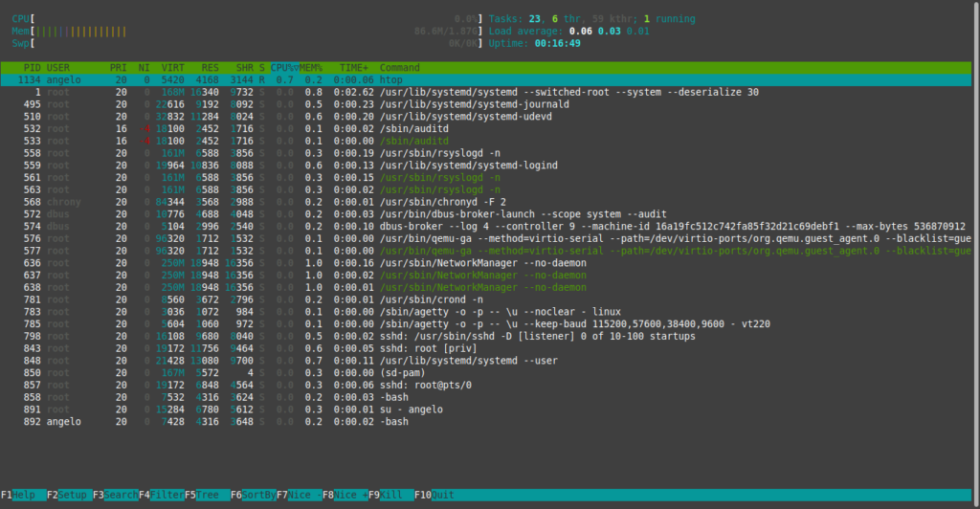980x509 pixels.
Task: Open the F2 Setup screen
Action: pyautogui.click(x=69, y=496)
